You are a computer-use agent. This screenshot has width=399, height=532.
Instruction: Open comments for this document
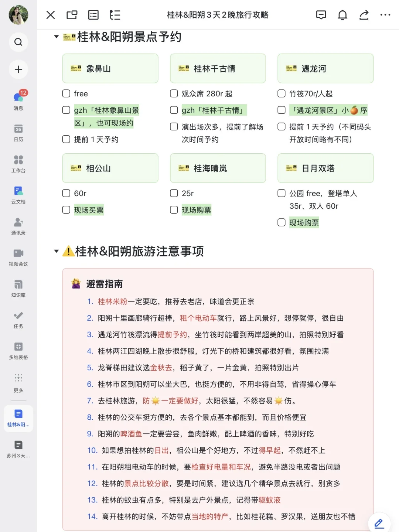pos(321,15)
